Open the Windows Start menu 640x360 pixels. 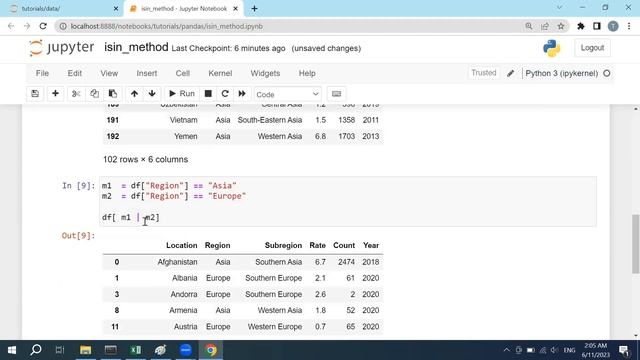click(12, 350)
